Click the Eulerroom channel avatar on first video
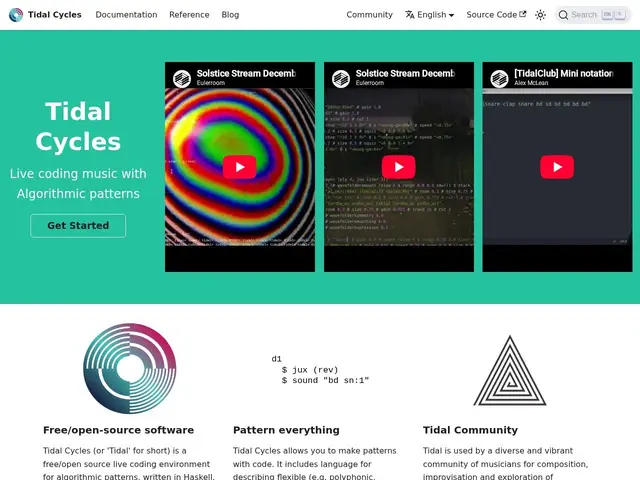The image size is (640, 480). pos(182,78)
